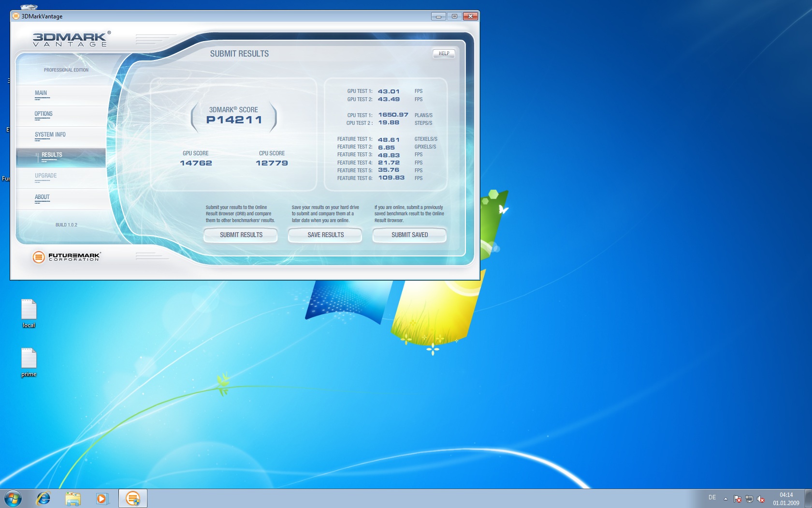Click the 3DMarkVantage title bar icon
812x508 pixels.
click(x=15, y=16)
